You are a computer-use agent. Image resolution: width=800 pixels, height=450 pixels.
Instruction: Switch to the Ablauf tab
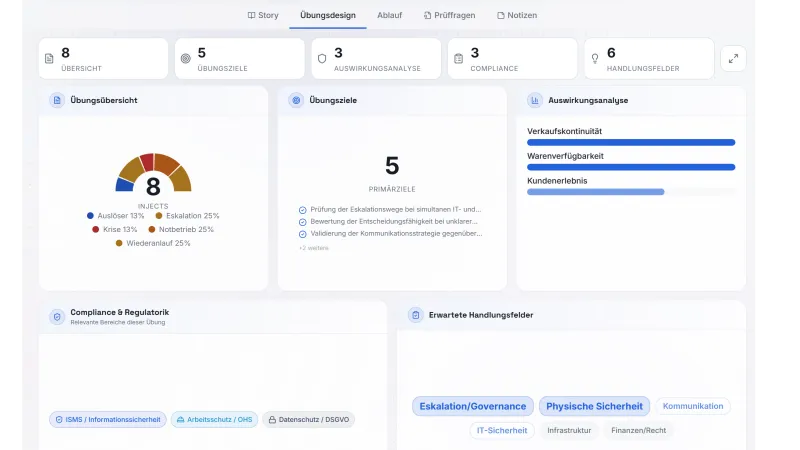(x=389, y=15)
